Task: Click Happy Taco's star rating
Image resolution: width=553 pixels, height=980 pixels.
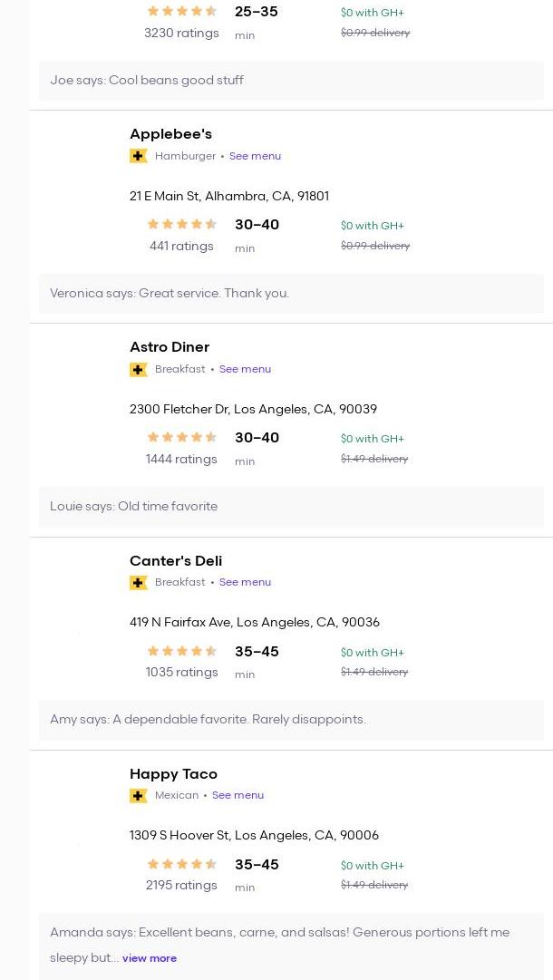Action: click(181, 864)
